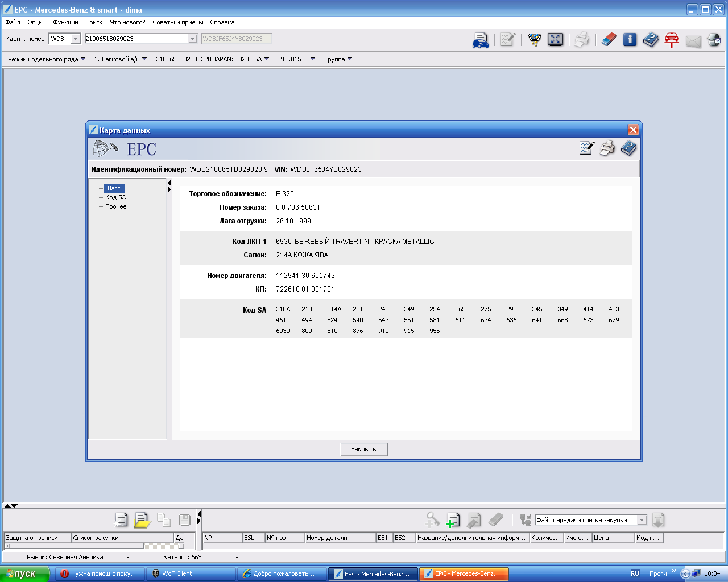728x582 pixels.
Task: Open the Опции menu
Action: (x=36, y=22)
